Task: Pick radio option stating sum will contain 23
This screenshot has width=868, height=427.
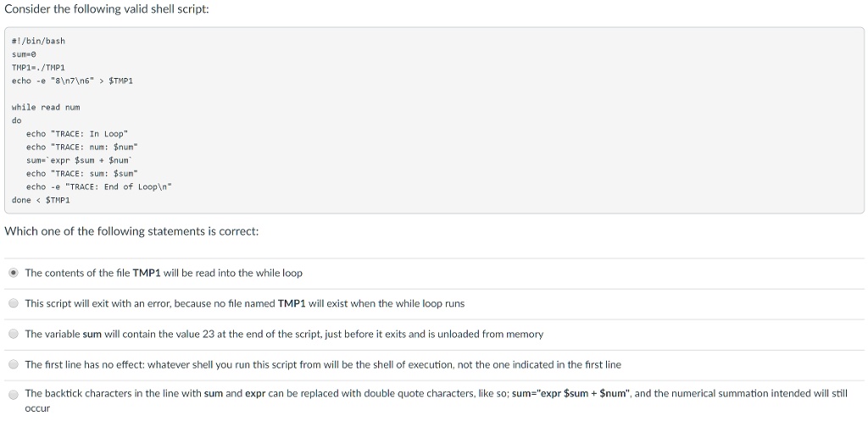Action: tap(14, 334)
